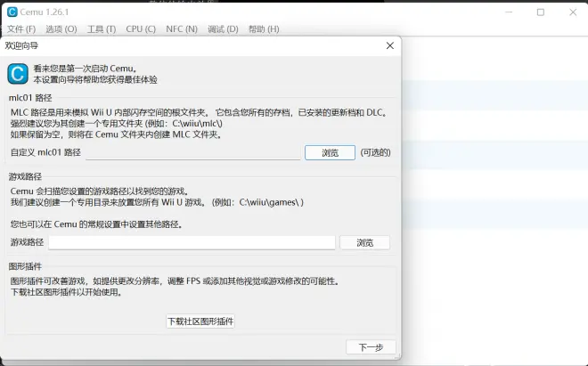Click 下载社区图形插件 button
The image size is (588, 366).
[200, 321]
